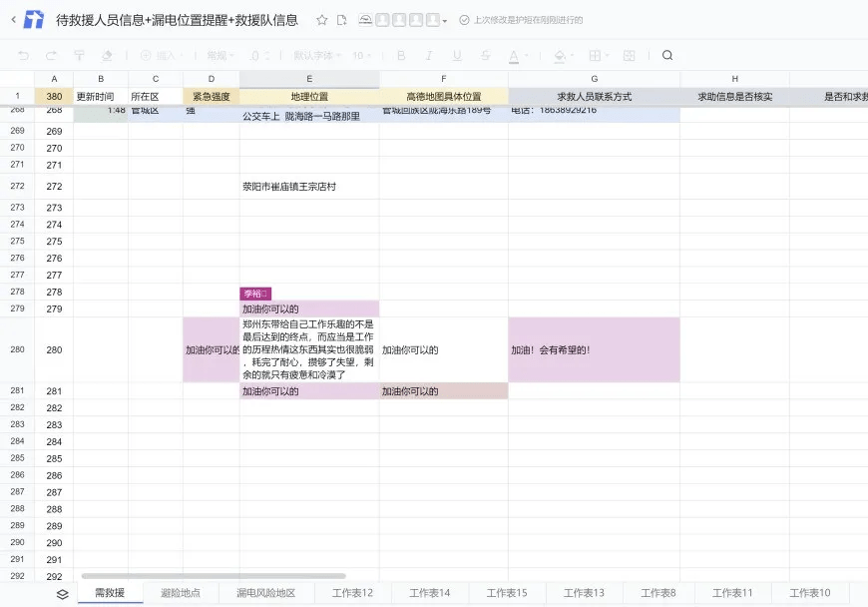The image size is (868, 607).
Task: Go back using the left arrow
Action: click(13, 20)
